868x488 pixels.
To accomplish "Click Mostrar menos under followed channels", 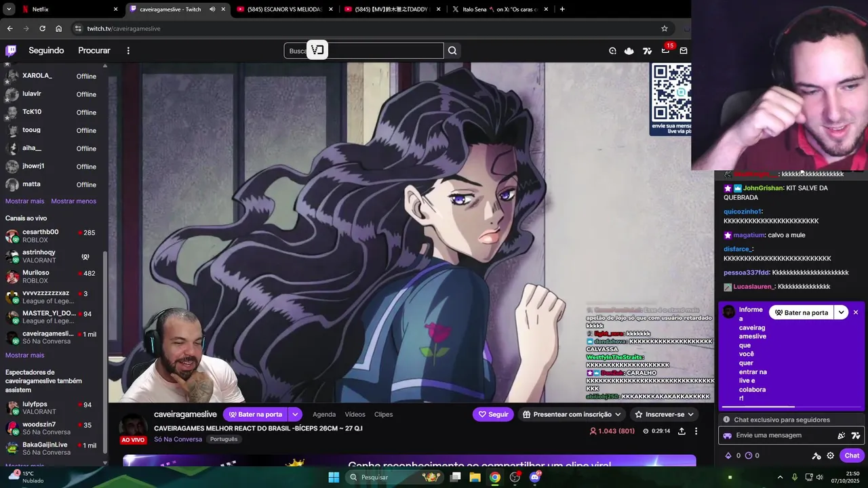I will coord(73,201).
